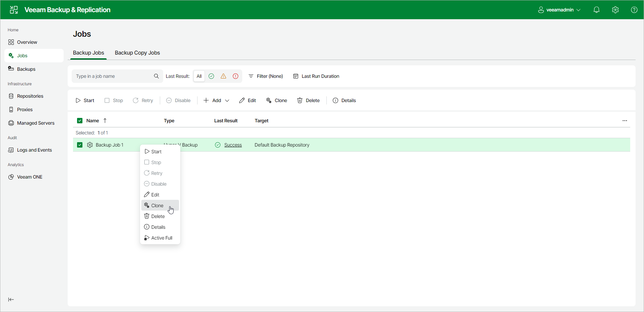This screenshot has height=312, width=644.
Task: Filter jobs by warning result icon
Action: 223,76
